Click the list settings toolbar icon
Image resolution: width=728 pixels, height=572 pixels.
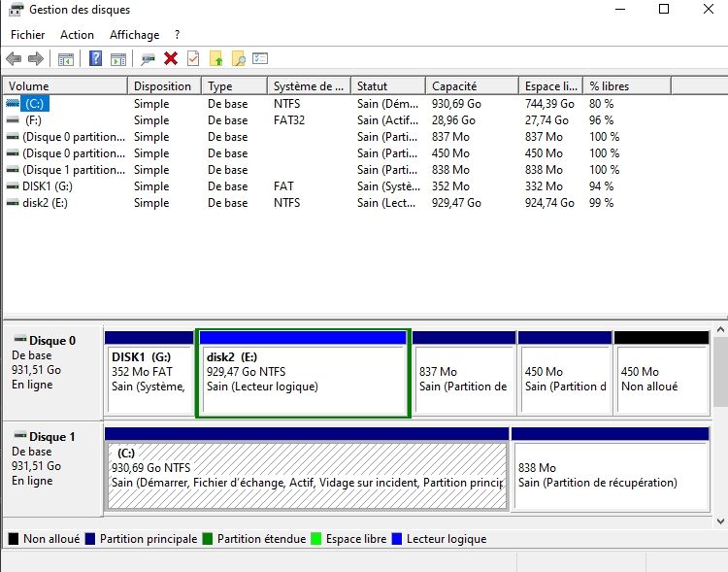pos(260,58)
